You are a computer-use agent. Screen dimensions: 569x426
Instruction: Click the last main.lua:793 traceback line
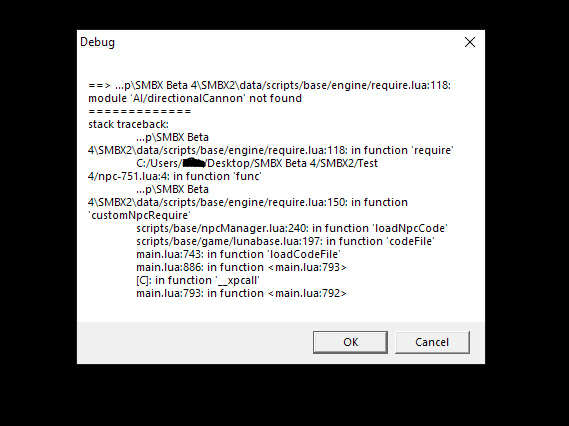pos(241,294)
